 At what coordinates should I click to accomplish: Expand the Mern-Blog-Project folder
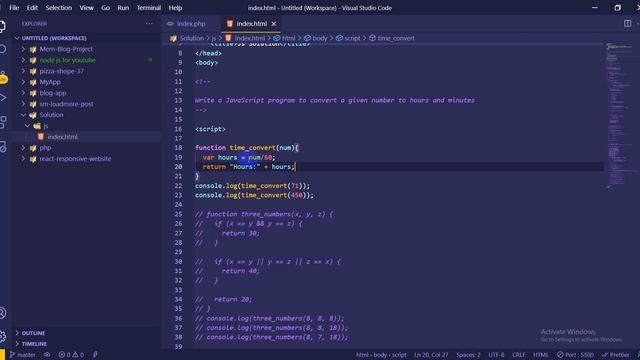point(23,49)
